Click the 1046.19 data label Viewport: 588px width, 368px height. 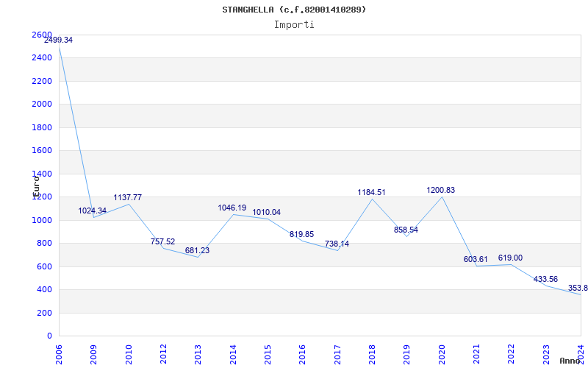point(232,208)
